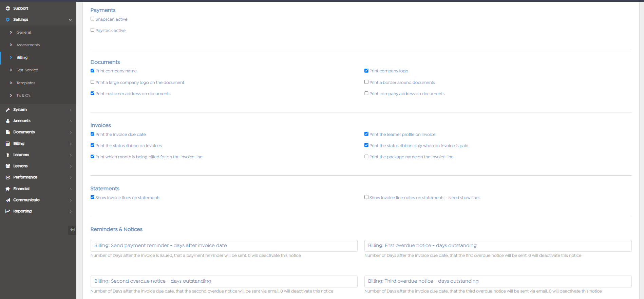
Task: Expand the Accounts menu arrow
Action: click(71, 121)
